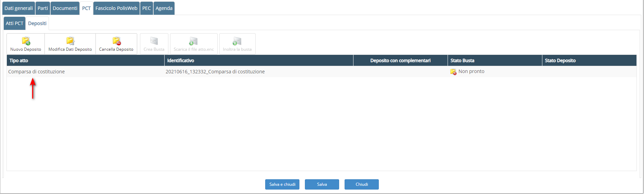Sort by Stato Busta column header

tap(462, 61)
